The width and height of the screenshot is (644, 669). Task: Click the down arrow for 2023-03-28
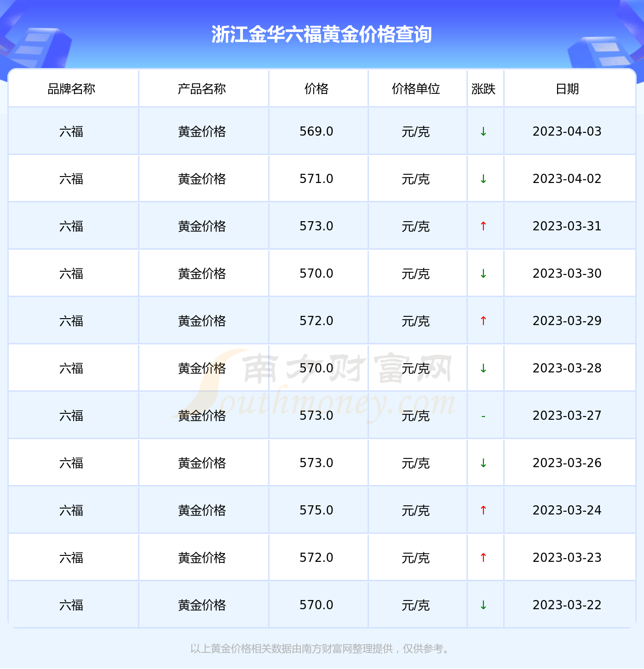483,368
